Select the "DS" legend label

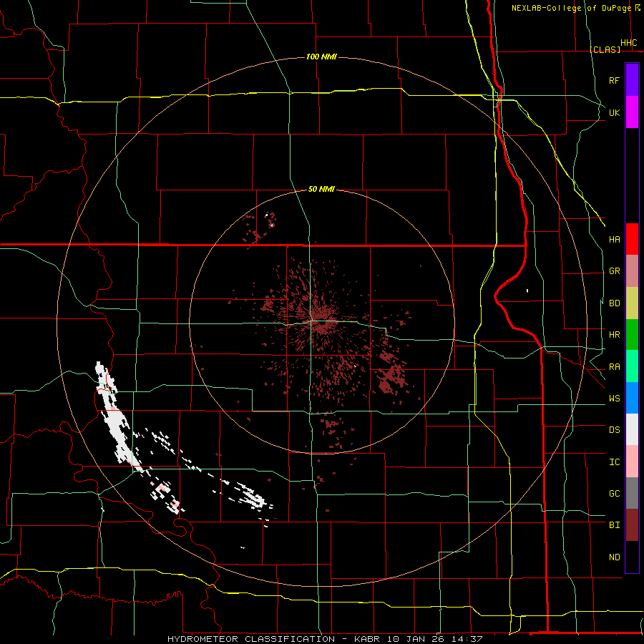(x=614, y=429)
